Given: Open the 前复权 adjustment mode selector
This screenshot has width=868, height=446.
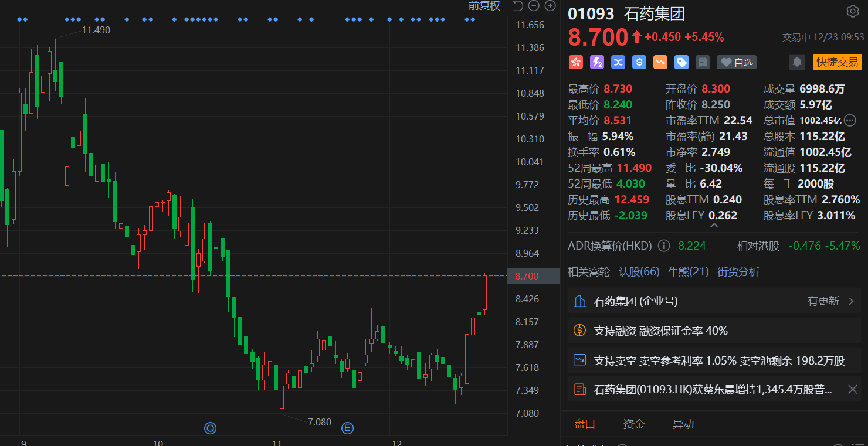Looking at the screenshot, I should tap(484, 6).
